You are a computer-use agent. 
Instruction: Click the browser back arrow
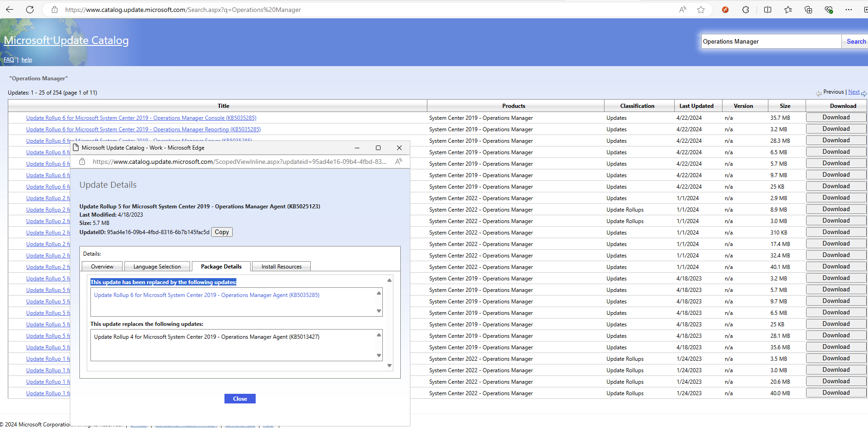point(10,10)
